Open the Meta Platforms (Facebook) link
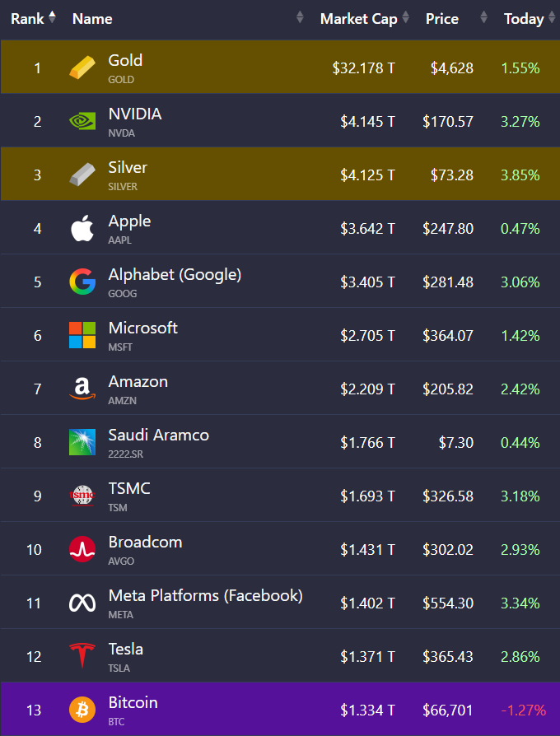This screenshot has width=560, height=736. point(206,596)
